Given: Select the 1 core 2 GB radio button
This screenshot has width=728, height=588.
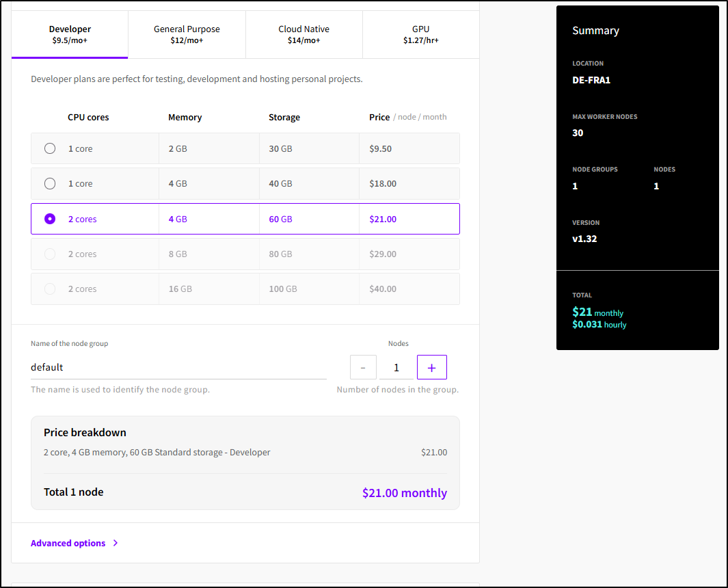Looking at the screenshot, I should (x=50, y=148).
